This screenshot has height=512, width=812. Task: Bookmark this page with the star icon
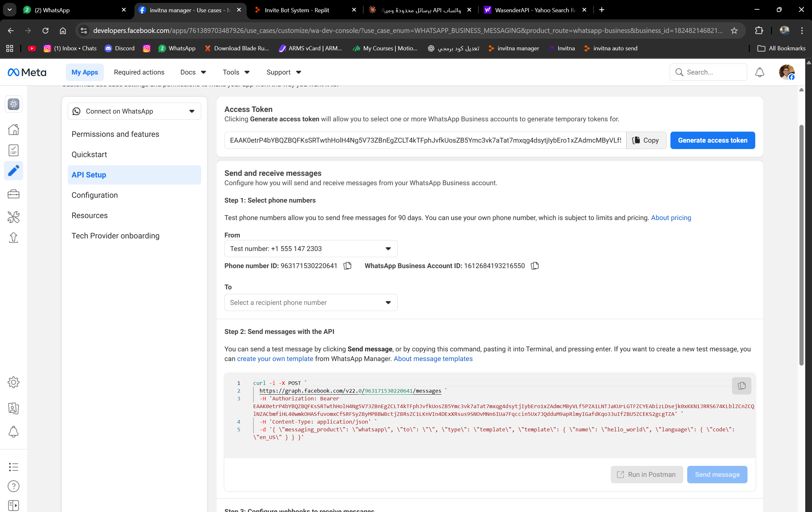pyautogui.click(x=734, y=31)
